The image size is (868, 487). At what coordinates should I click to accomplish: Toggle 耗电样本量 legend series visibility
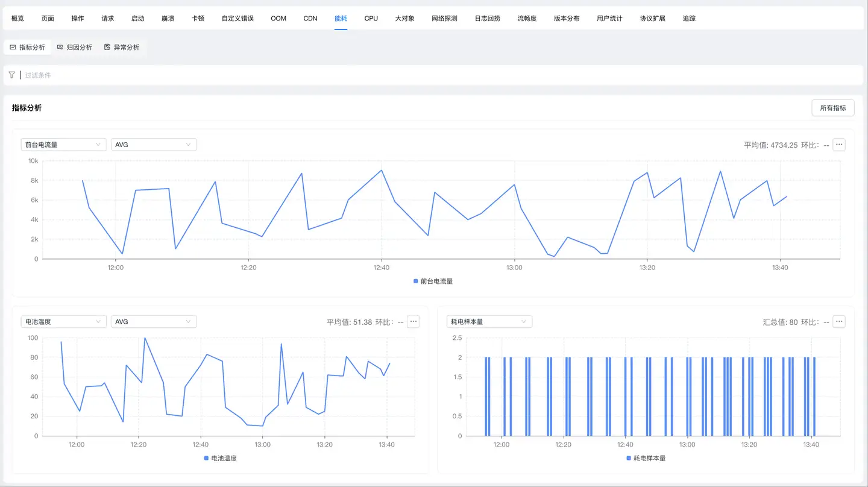646,459
